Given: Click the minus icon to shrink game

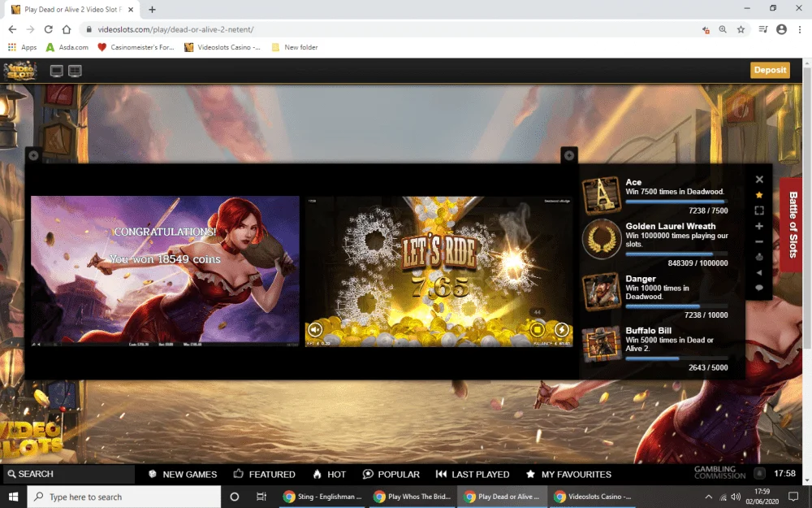Looking at the screenshot, I should (x=759, y=241).
